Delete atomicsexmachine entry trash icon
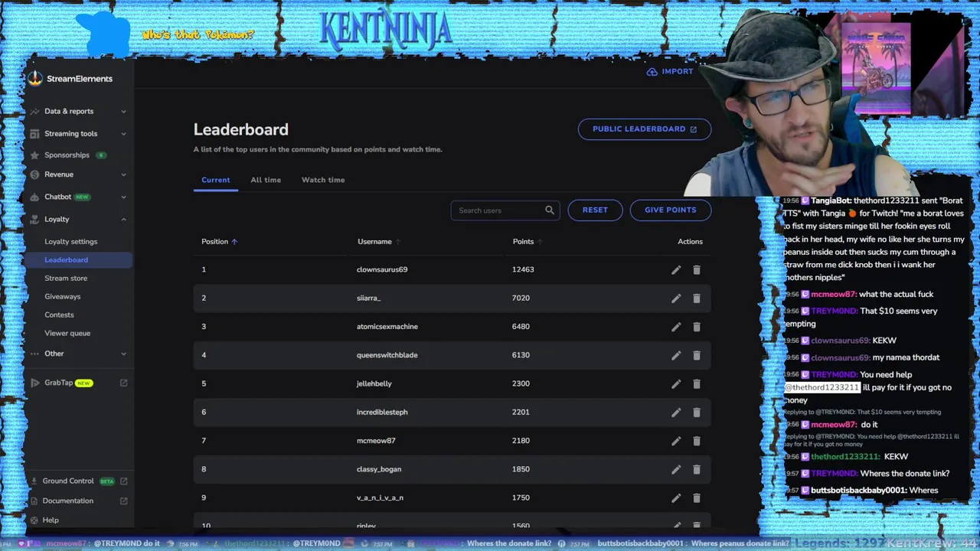 point(697,327)
